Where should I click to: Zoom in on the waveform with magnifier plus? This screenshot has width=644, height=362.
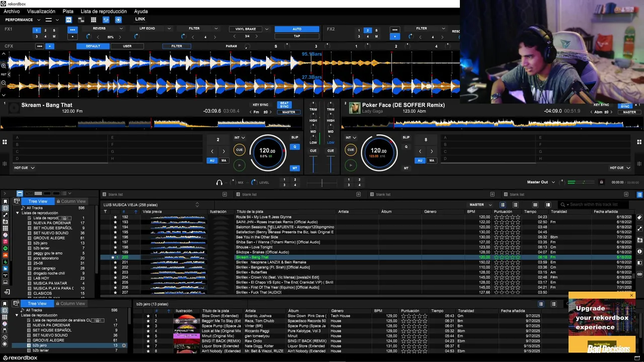[x=4, y=66]
